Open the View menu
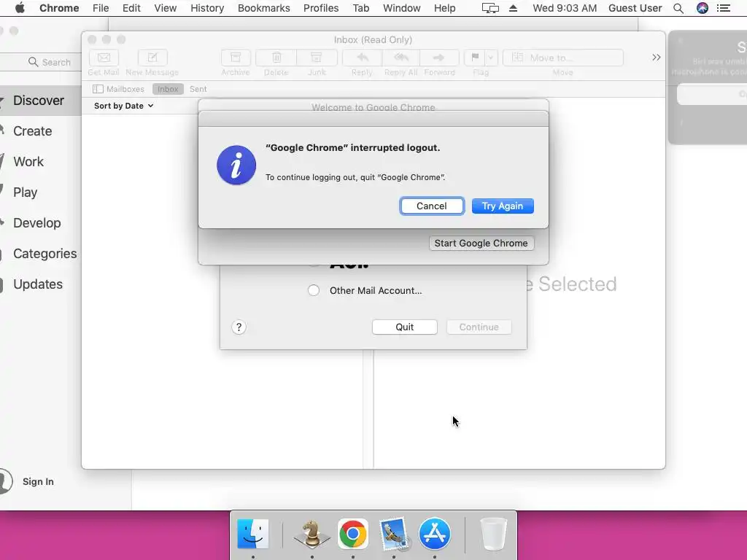 click(x=166, y=8)
